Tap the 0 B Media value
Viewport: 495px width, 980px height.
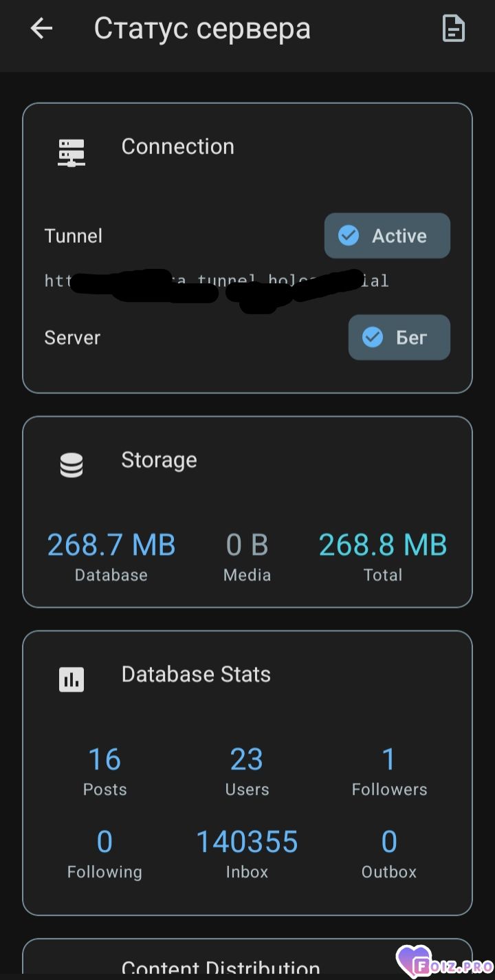(x=247, y=545)
